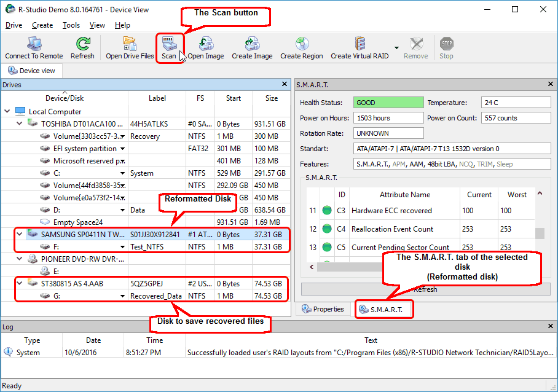Click the Create Region toolbar icon

click(301, 48)
